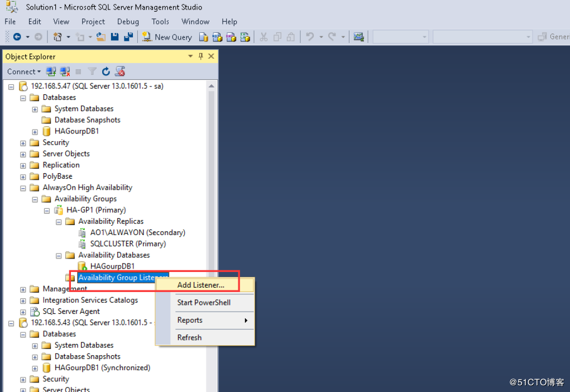The image size is (570, 392).
Task: Collapse the Availability Replicas folder
Action: pyautogui.click(x=59, y=222)
